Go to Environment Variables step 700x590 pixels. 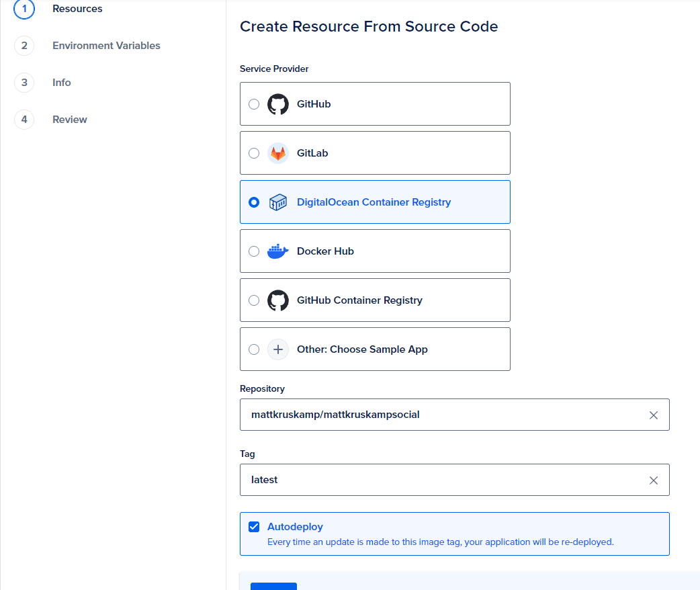click(x=106, y=46)
